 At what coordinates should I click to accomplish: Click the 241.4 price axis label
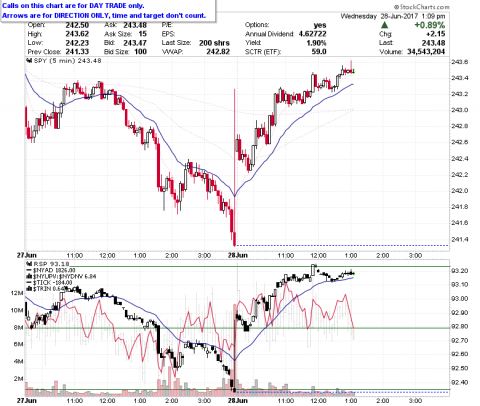(x=459, y=239)
